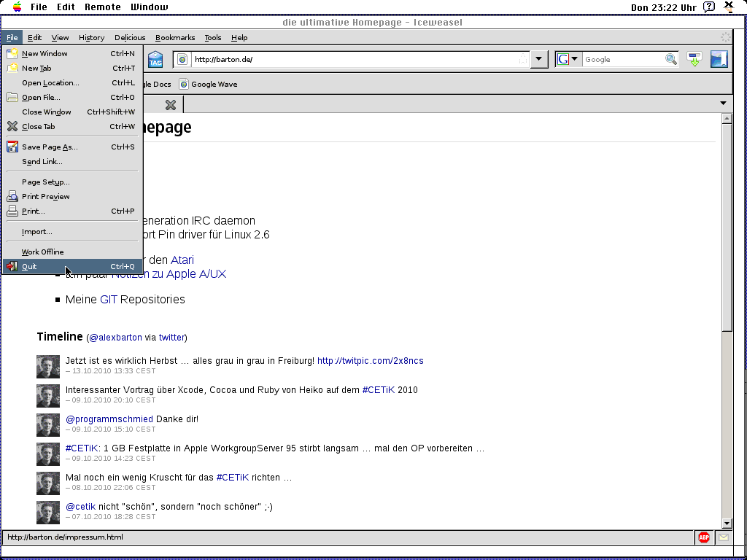Image resolution: width=747 pixels, height=560 pixels.
Task: Select Print... menu entry
Action: point(72,211)
